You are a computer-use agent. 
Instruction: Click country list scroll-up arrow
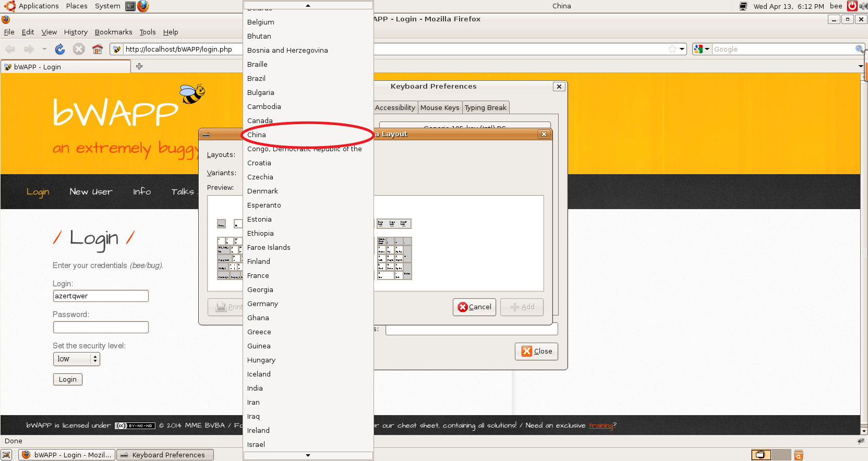pyautogui.click(x=308, y=5)
